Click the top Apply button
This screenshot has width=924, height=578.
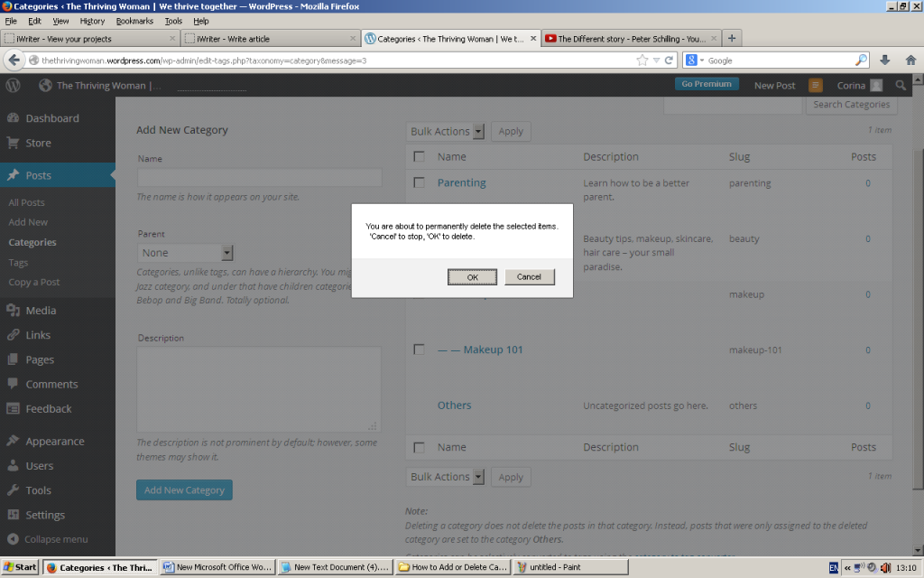click(x=511, y=132)
